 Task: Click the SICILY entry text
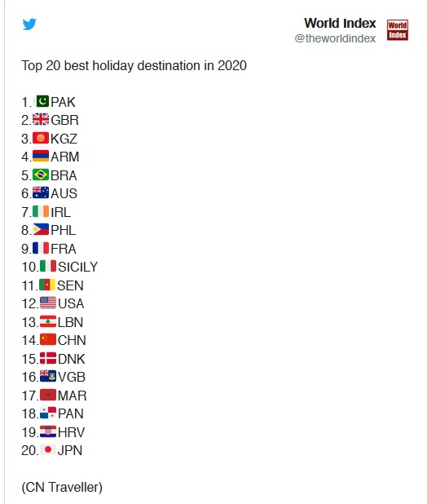point(77,267)
